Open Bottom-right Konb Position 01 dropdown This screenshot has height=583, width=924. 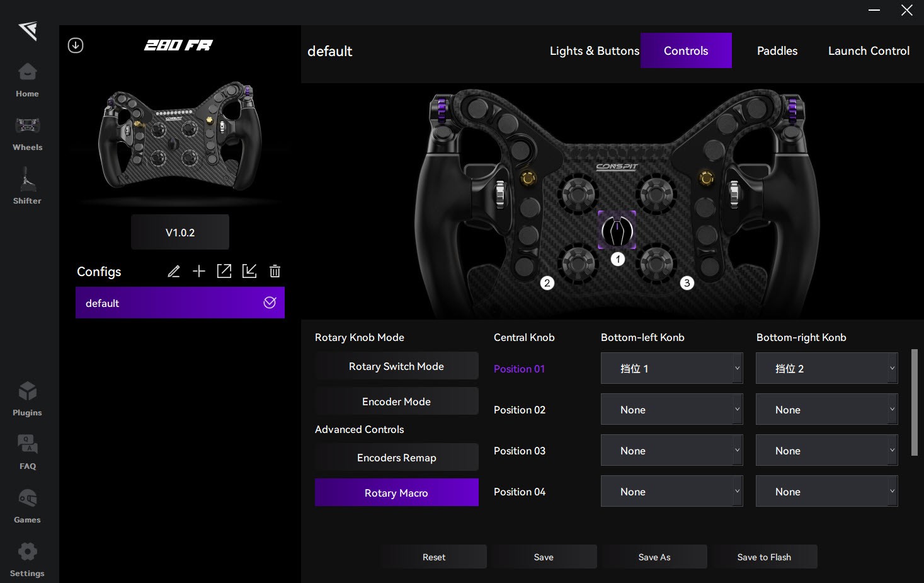(x=827, y=368)
